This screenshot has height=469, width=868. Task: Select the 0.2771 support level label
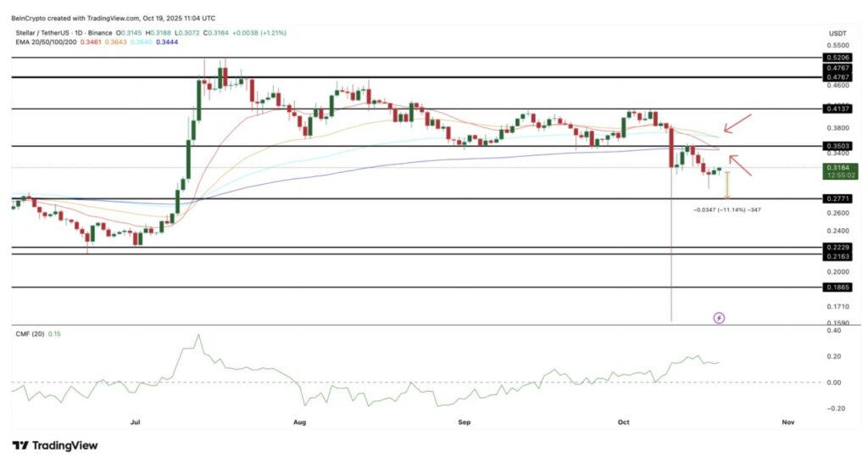click(837, 198)
